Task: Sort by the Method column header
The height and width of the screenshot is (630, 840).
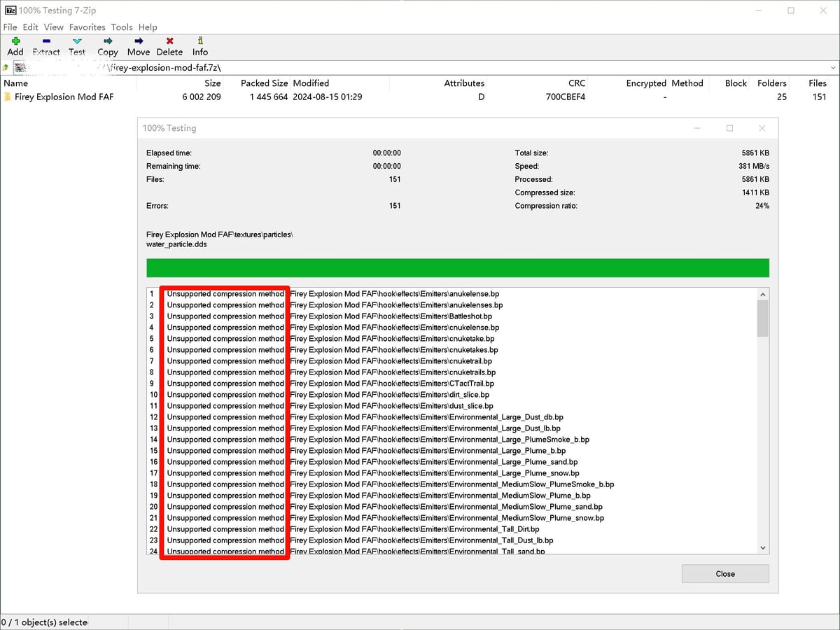Action: (687, 83)
